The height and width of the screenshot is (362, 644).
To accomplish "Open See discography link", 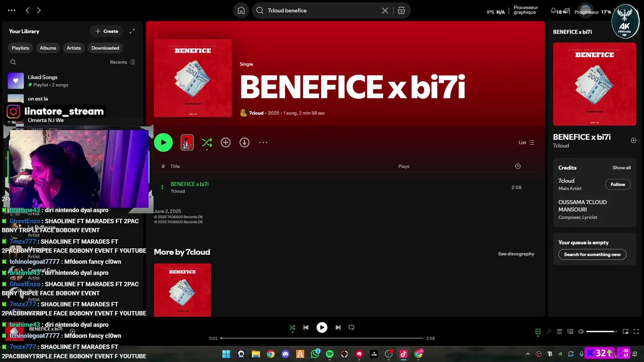I will [x=516, y=254].
